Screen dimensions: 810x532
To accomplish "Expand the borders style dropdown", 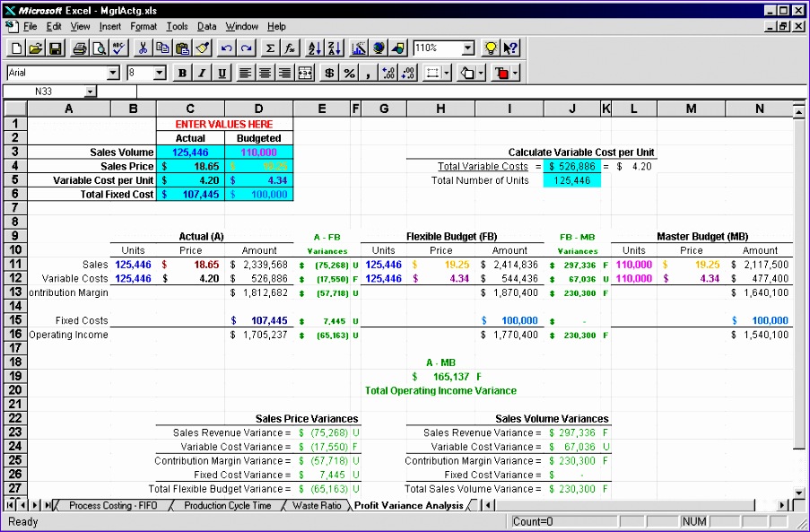I will 446,73.
